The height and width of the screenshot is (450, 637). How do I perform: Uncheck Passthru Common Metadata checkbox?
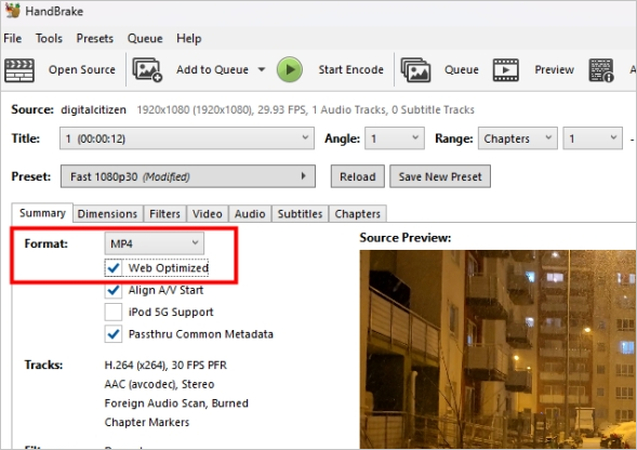coord(113,334)
